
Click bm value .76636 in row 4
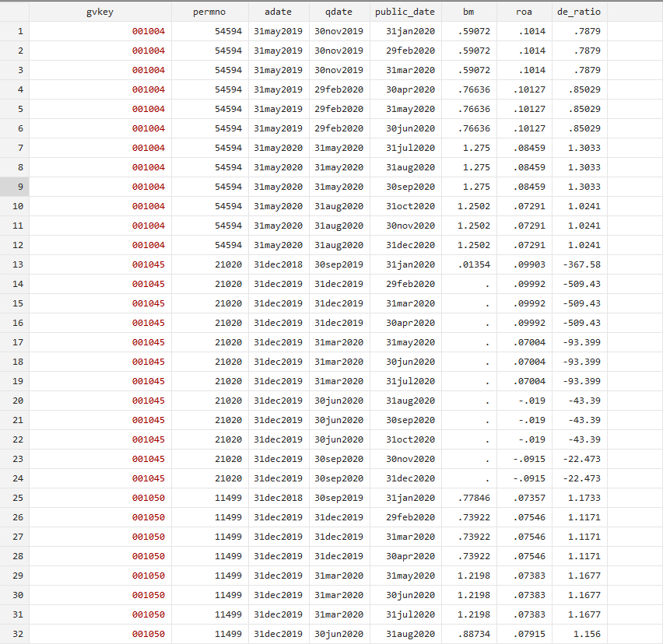[469, 89]
